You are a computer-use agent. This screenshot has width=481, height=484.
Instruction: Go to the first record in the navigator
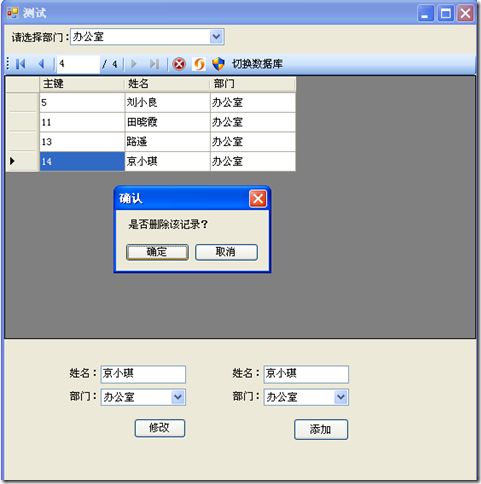click(x=21, y=64)
